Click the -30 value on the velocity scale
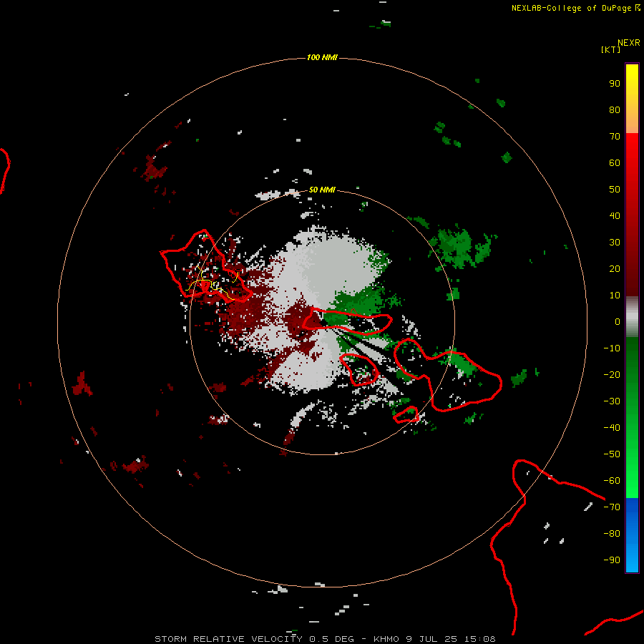This screenshot has width=644, height=644. coord(612,401)
